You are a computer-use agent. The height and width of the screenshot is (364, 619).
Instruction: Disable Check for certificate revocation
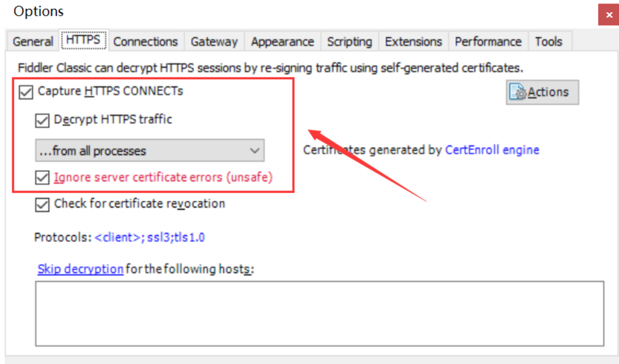point(42,204)
